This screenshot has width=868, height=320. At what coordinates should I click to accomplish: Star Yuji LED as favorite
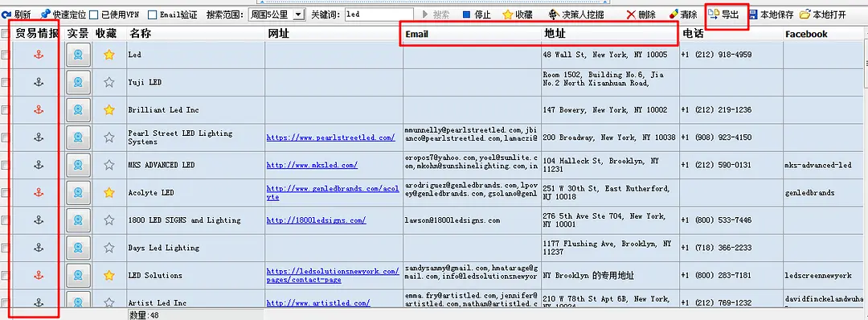[x=109, y=82]
